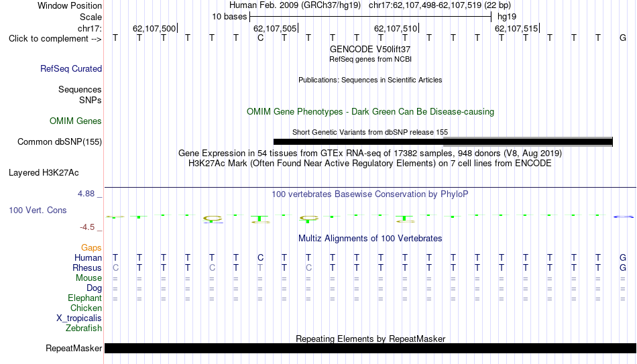Screen dimensions: 637x364
Task: Click 'Publications: Sequences in Scientific Articles' title
Action: 370,80
